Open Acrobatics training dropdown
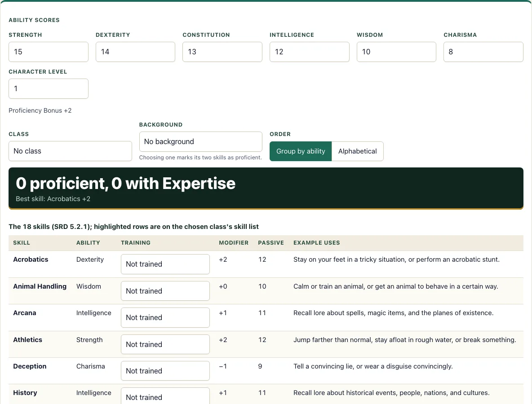 165,264
